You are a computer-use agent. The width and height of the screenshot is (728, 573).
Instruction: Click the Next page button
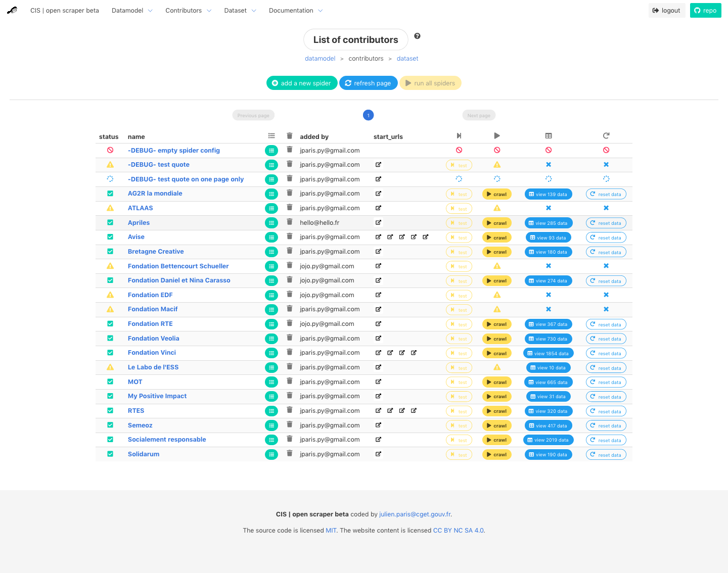click(479, 115)
